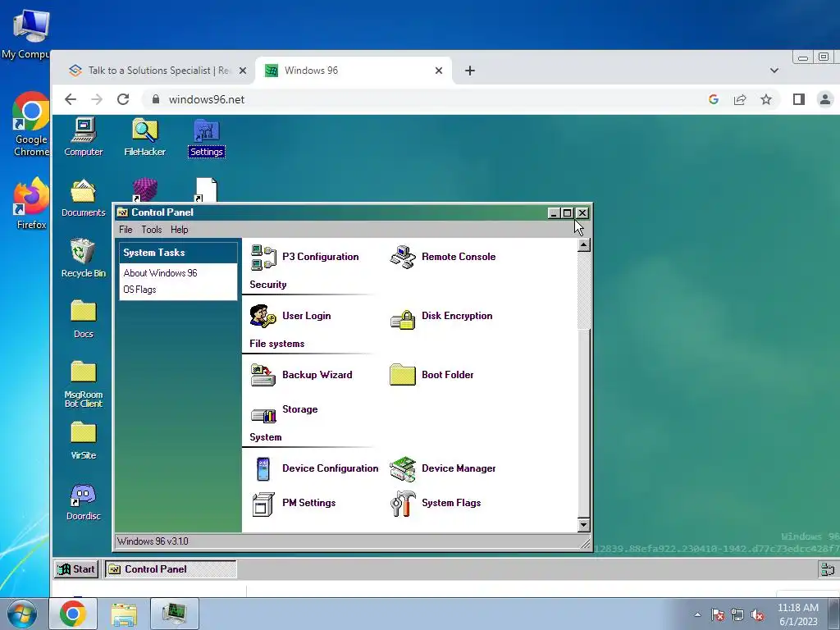The image size is (840, 630).
Task: Select the MsgRoom Bot Client folder
Action: [x=84, y=384]
